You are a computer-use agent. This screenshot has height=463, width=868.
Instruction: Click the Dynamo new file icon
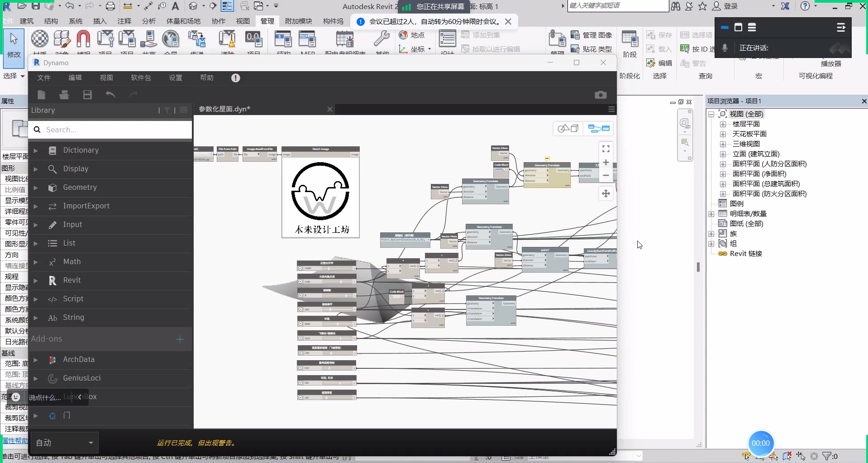42,95
